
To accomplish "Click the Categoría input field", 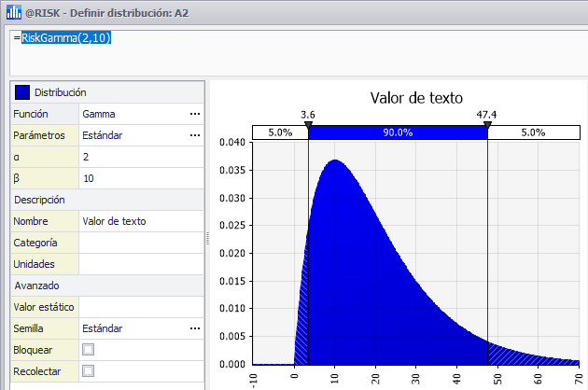I will click(140, 243).
